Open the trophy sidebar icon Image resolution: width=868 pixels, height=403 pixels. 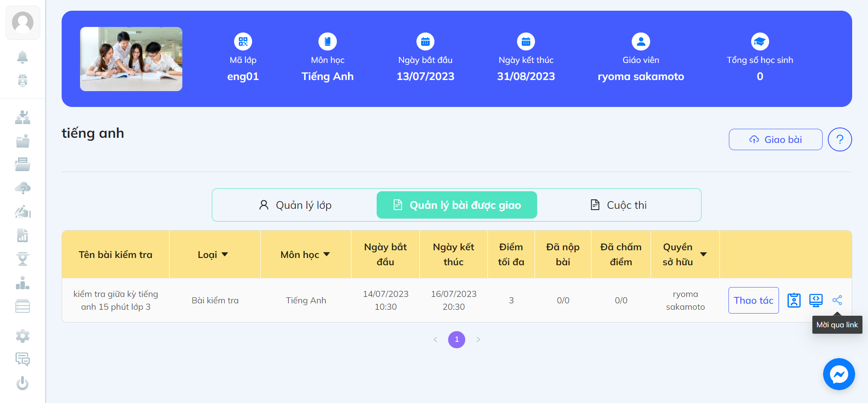pyautogui.click(x=23, y=259)
